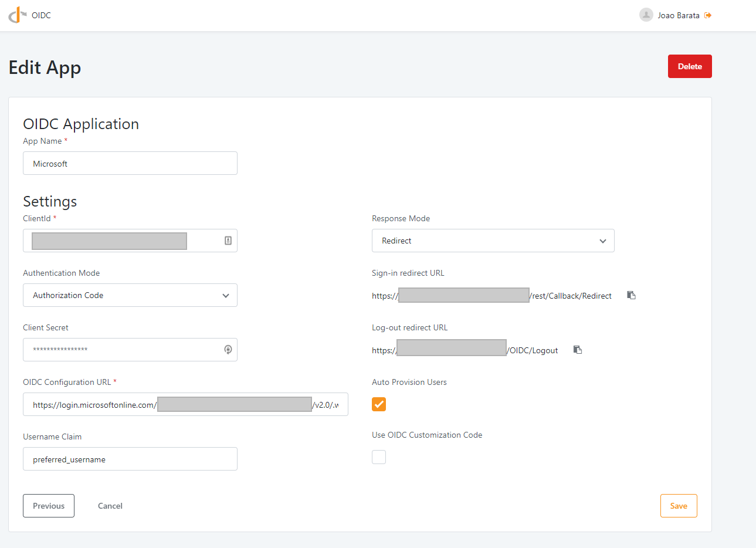Save the app configuration
This screenshot has height=548, width=756.
pyautogui.click(x=679, y=505)
